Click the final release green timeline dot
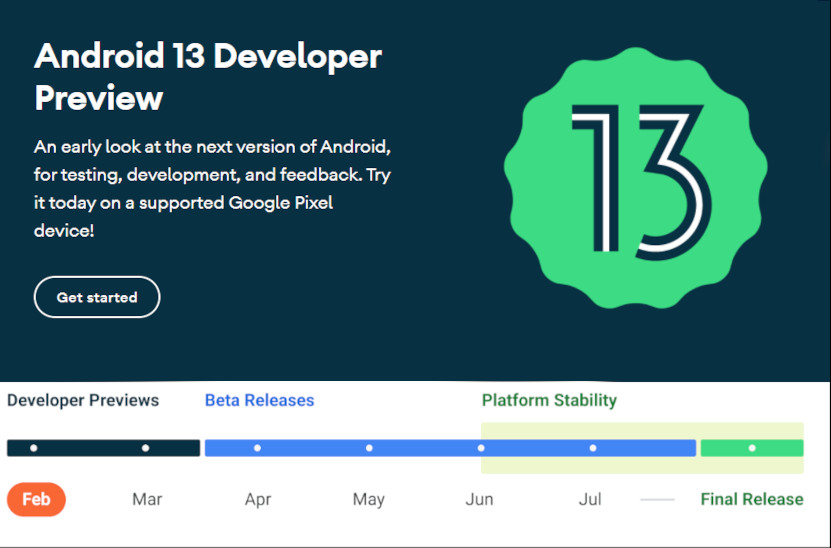This screenshot has height=548, width=831. point(752,448)
